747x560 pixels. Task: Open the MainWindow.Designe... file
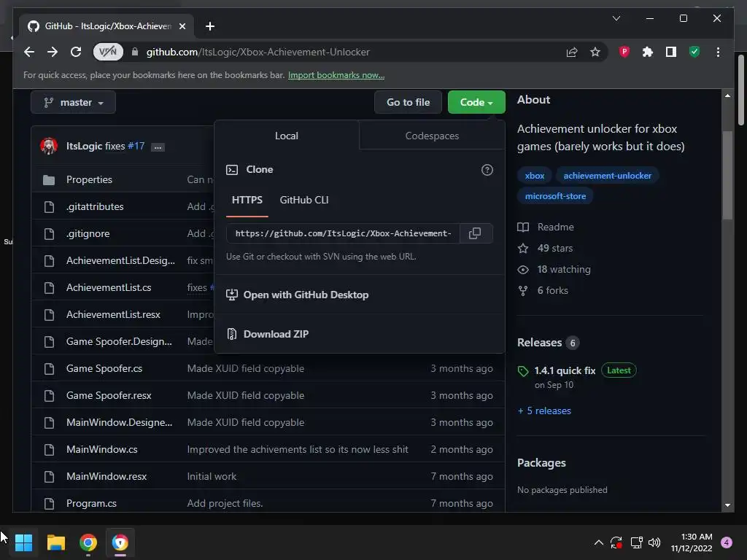119,422
